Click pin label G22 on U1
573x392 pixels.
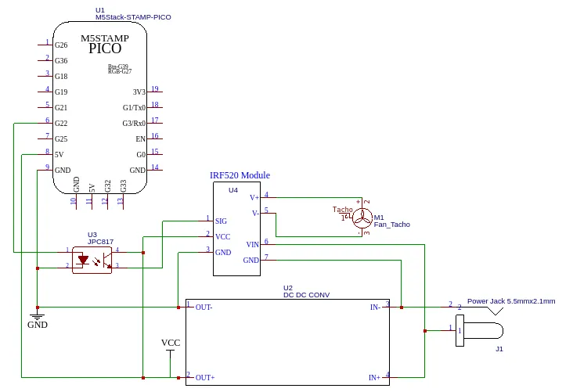[61, 124]
